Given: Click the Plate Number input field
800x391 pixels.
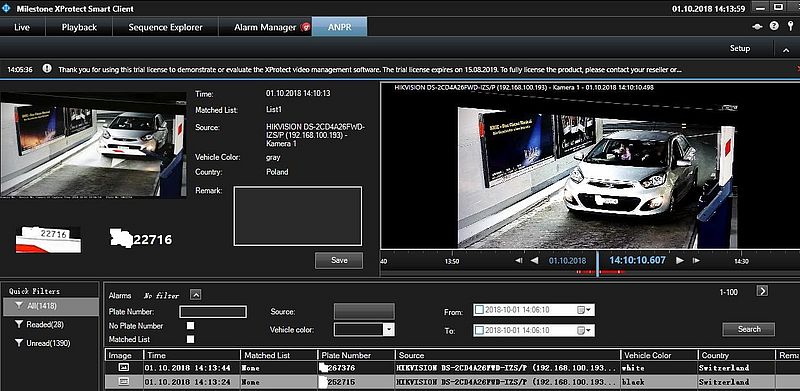Looking at the screenshot, I should 213,312.
